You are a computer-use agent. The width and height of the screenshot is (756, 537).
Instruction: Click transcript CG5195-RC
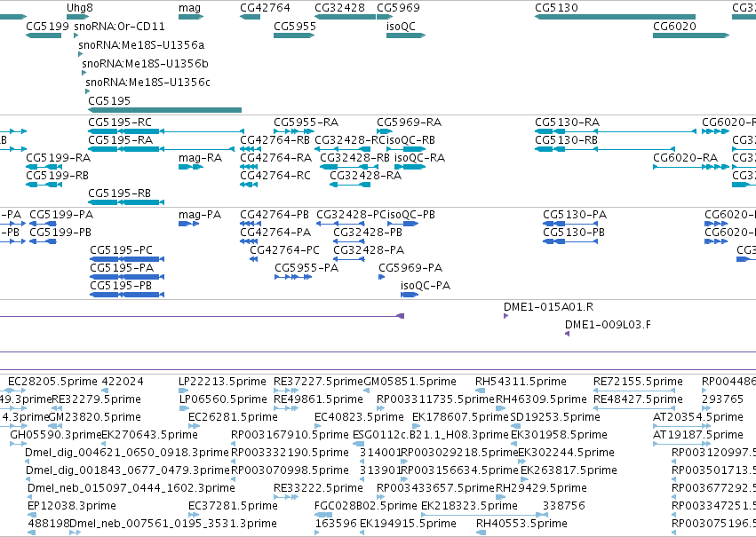tap(166, 131)
